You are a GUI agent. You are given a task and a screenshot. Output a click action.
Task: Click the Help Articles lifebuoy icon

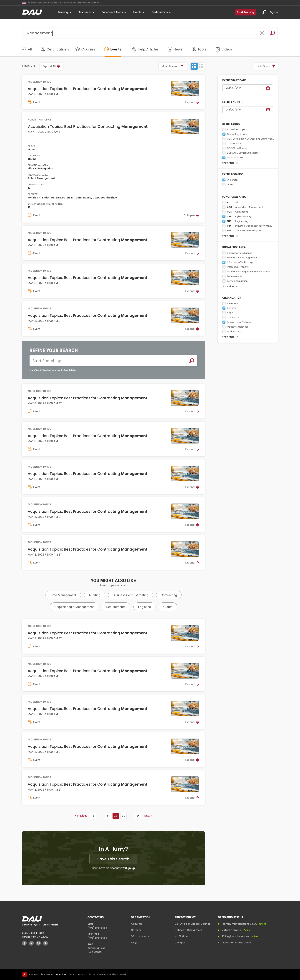134,49
